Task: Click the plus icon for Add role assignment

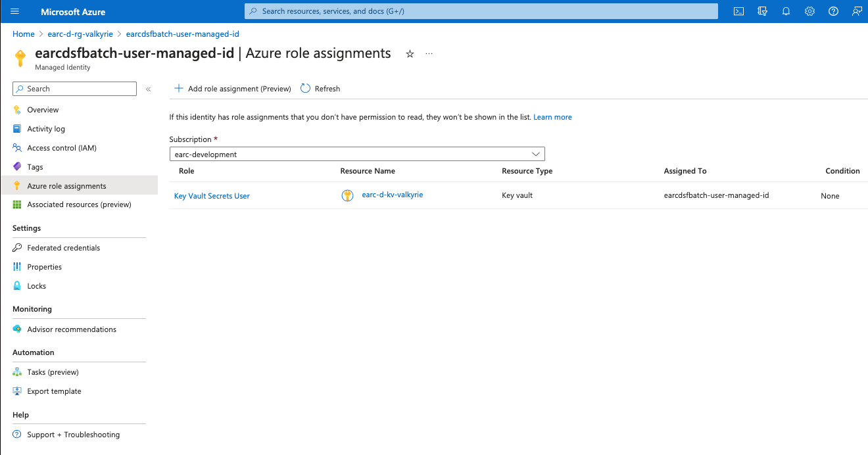Action: coord(178,88)
